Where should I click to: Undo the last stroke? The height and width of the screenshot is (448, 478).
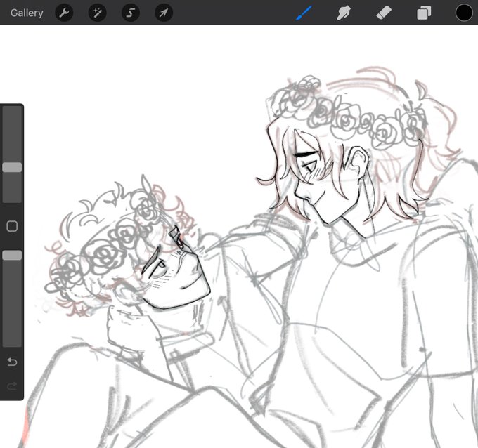tap(12, 362)
